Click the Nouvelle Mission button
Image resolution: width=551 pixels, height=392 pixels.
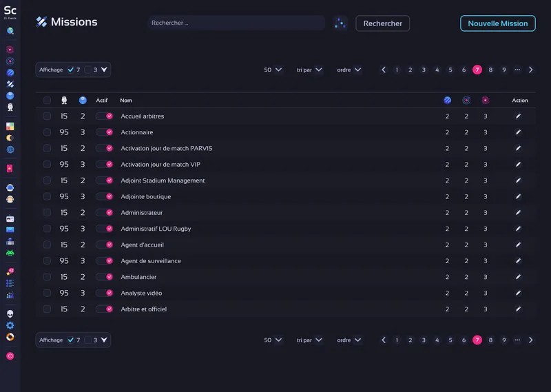click(x=497, y=23)
